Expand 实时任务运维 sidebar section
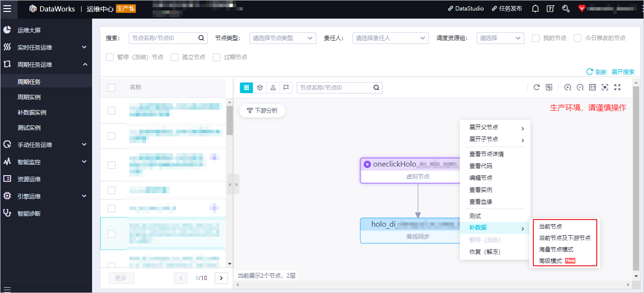The height and width of the screenshot is (293, 644). coord(46,47)
